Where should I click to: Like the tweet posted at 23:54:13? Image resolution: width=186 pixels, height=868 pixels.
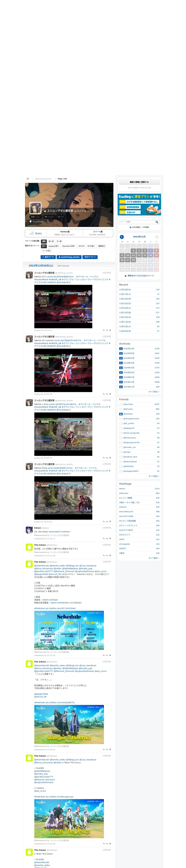[110, 330]
